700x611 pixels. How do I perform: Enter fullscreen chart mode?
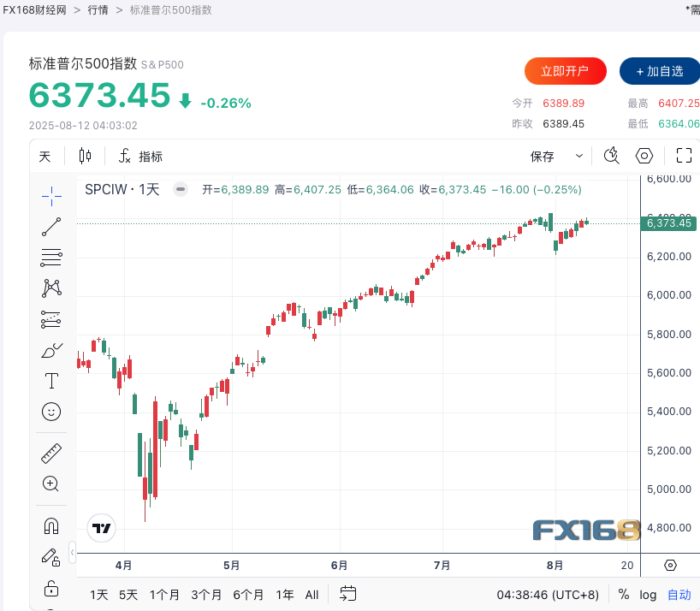click(x=684, y=156)
